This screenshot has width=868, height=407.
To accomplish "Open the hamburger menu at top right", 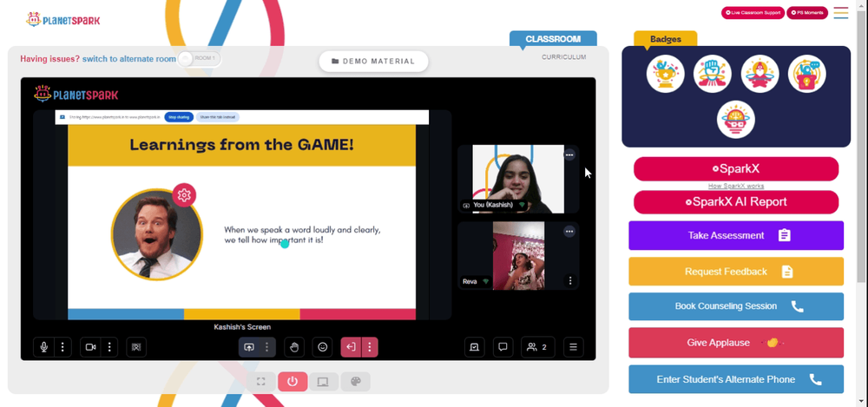I will pos(841,13).
